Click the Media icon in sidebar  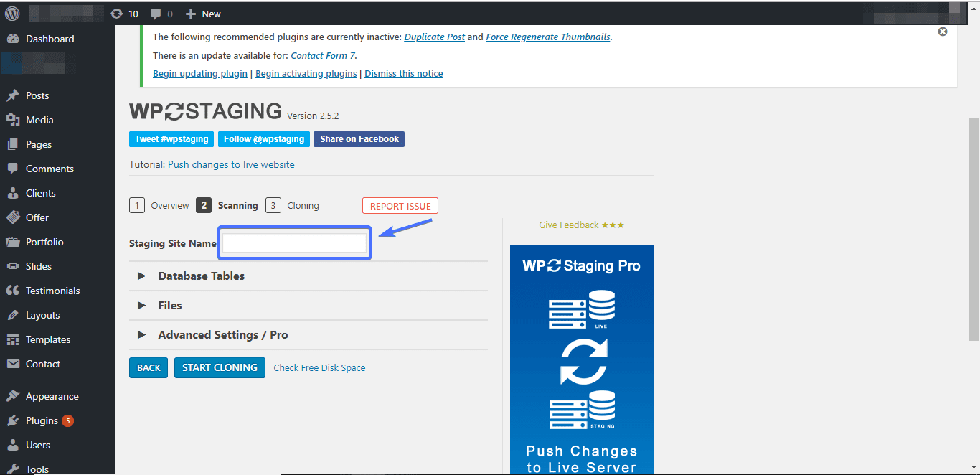tap(13, 120)
